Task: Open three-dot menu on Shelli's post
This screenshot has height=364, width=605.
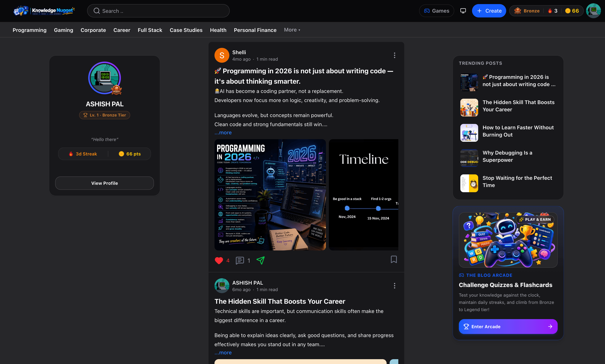Action: (x=394, y=55)
